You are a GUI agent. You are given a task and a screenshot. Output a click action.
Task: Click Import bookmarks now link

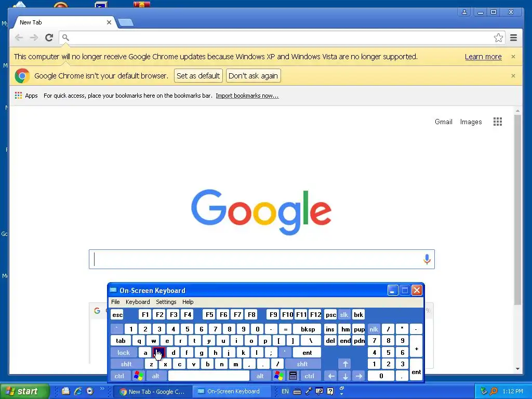[x=247, y=96]
